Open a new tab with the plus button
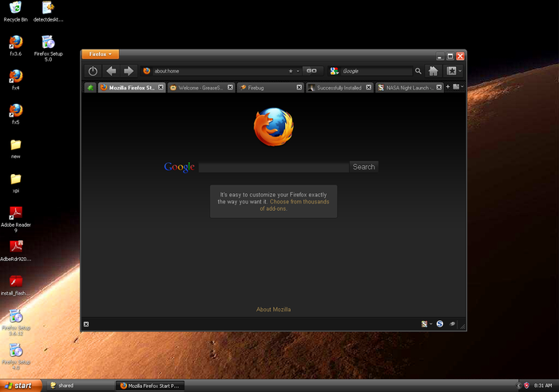Screen dimensions: 559x392 (x=448, y=86)
